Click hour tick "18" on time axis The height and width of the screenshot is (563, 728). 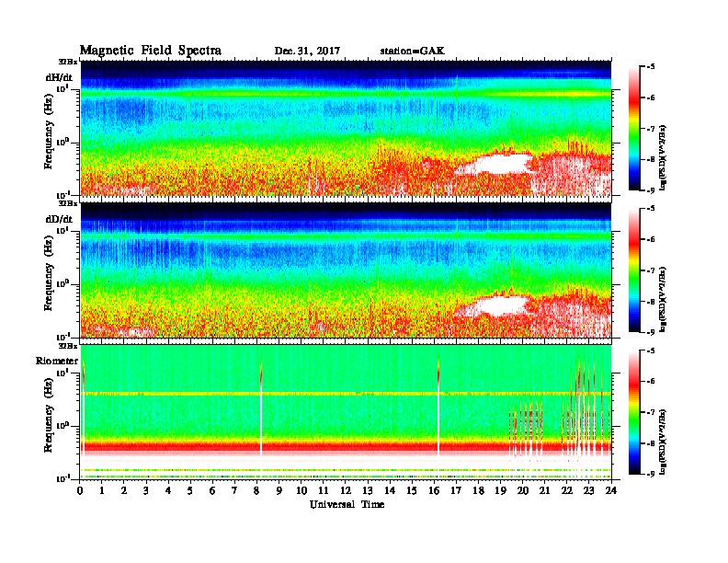pyautogui.click(x=478, y=491)
